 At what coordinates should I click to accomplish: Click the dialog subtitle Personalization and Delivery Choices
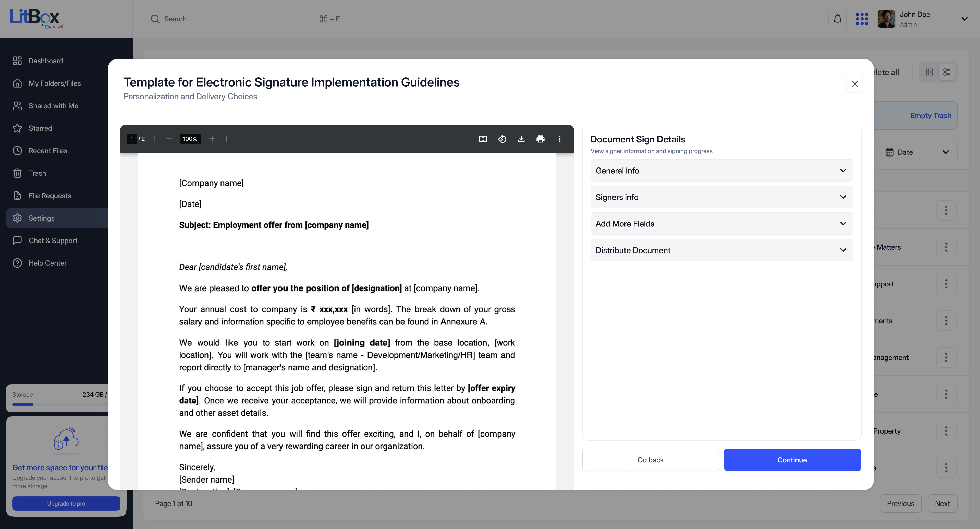pyautogui.click(x=190, y=97)
